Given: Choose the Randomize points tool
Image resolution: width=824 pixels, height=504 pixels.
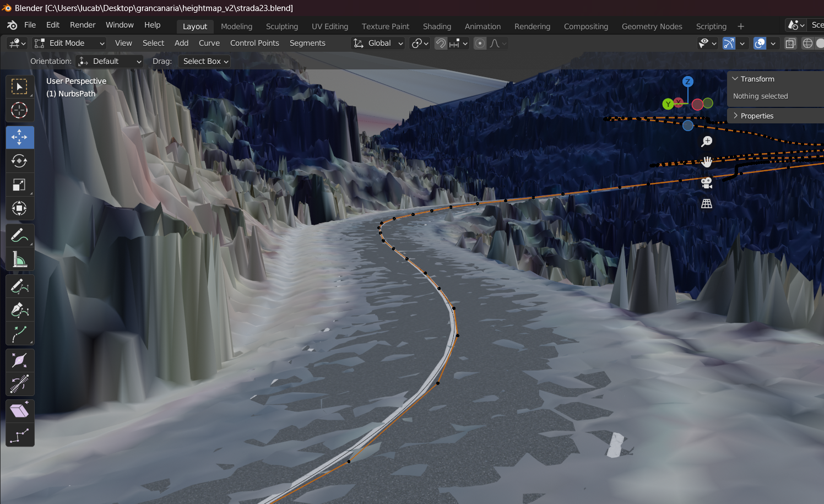Looking at the screenshot, I should [x=20, y=435].
